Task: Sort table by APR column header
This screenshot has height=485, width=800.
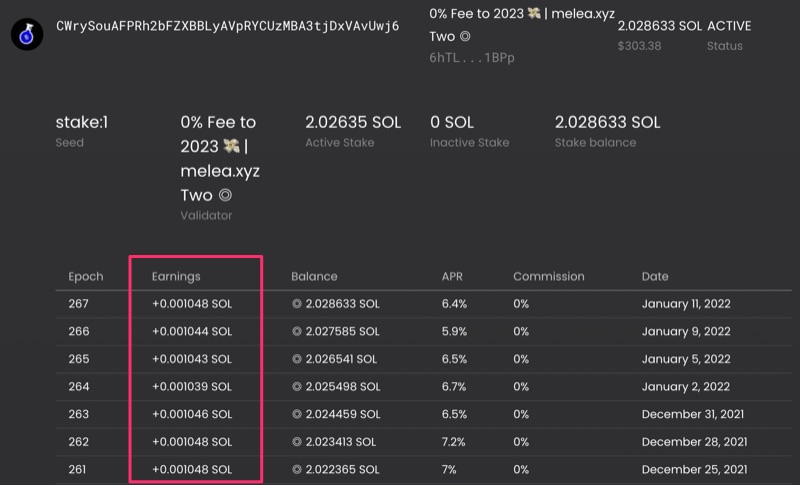Action: (452, 276)
